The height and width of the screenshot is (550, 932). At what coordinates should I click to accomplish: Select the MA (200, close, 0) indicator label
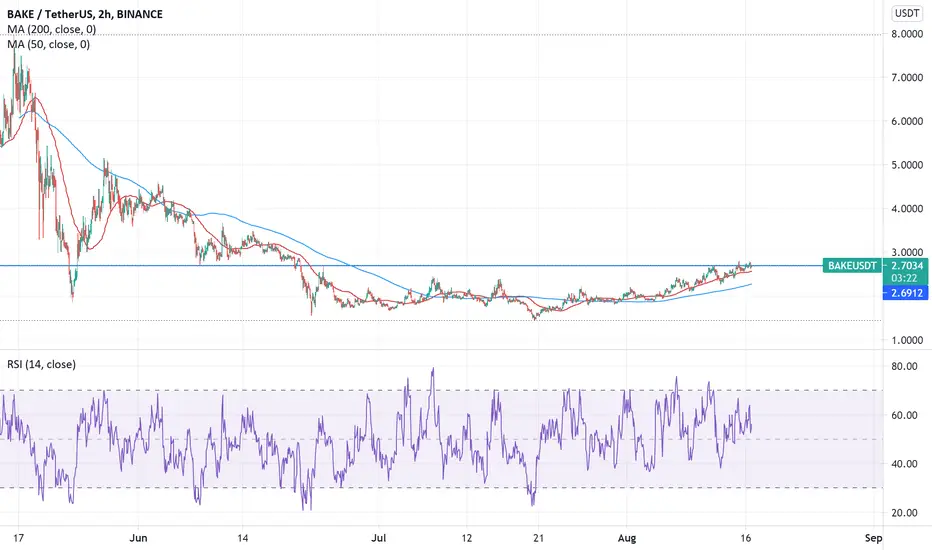52,29
